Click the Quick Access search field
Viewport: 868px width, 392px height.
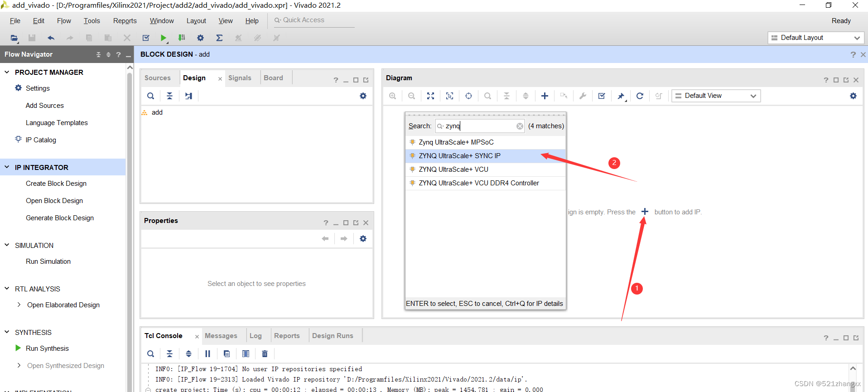point(313,20)
